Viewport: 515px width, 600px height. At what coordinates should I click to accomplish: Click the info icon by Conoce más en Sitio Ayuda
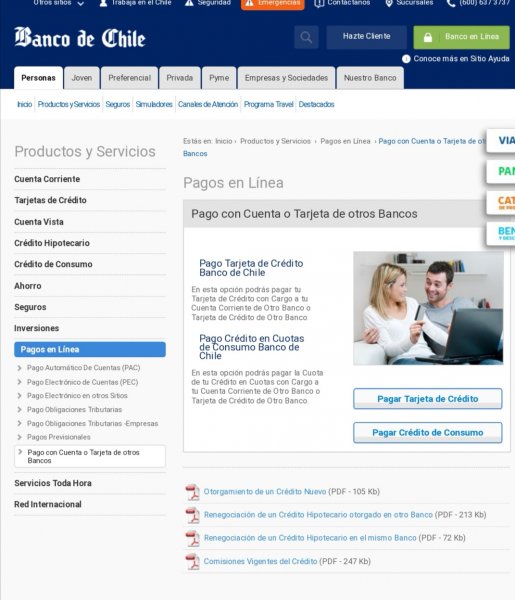tap(406, 59)
